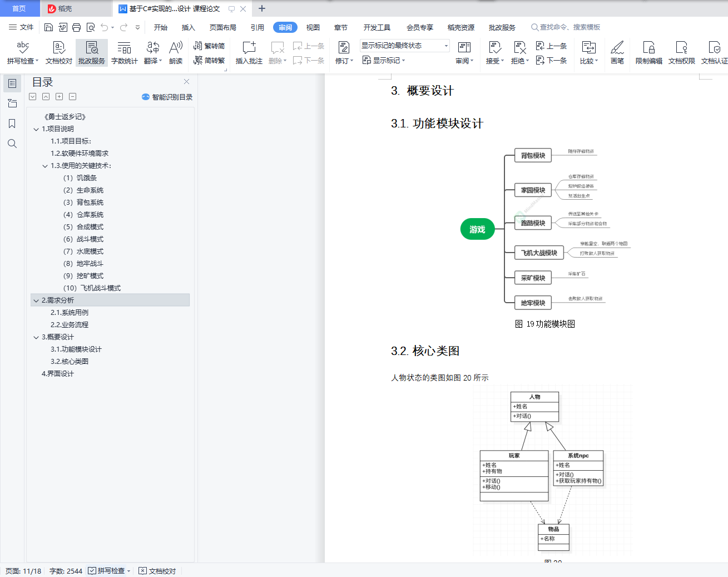Collapse the 3.概要设计 outline node
Screen dimensions: 728x577
tap(36, 337)
